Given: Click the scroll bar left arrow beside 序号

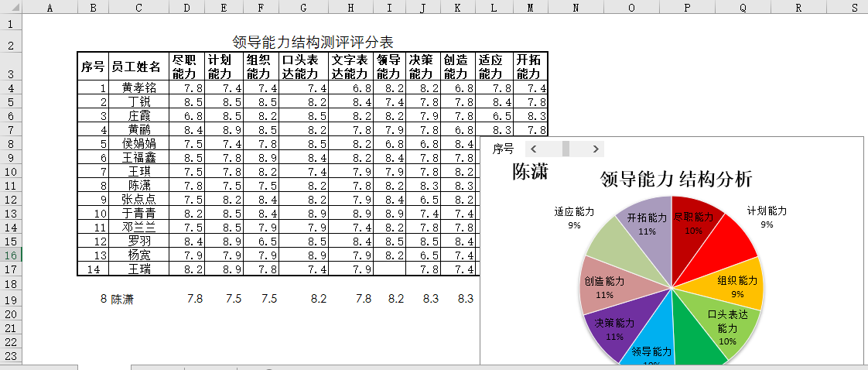Looking at the screenshot, I should (533, 149).
